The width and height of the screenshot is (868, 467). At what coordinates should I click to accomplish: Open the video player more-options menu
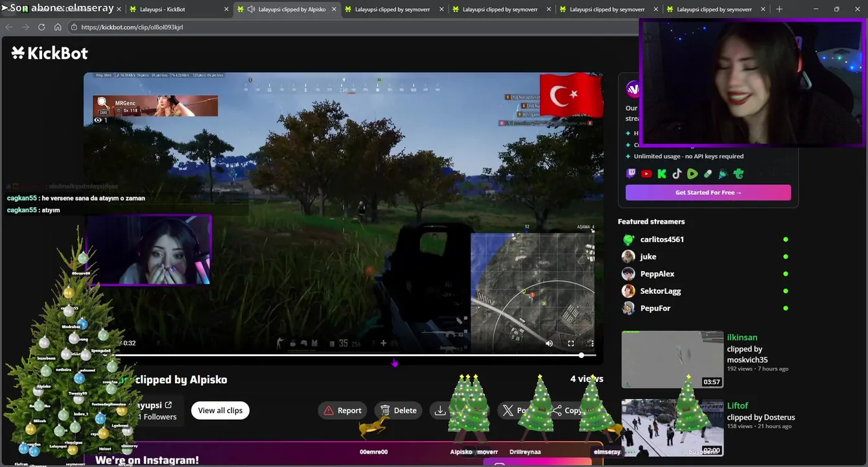pos(591,343)
